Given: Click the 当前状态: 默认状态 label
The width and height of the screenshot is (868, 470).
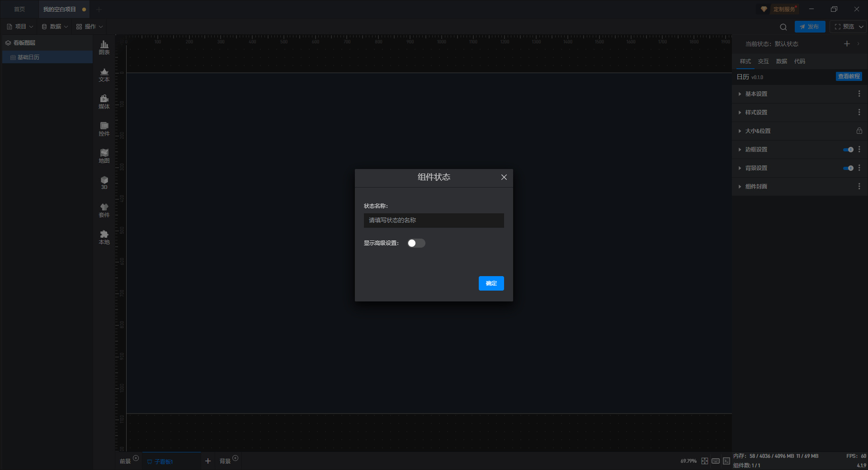Looking at the screenshot, I should [x=772, y=44].
